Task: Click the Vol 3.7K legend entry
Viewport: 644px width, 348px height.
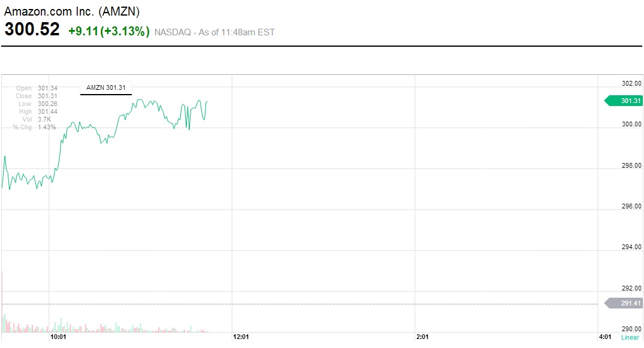Action: coord(37,119)
